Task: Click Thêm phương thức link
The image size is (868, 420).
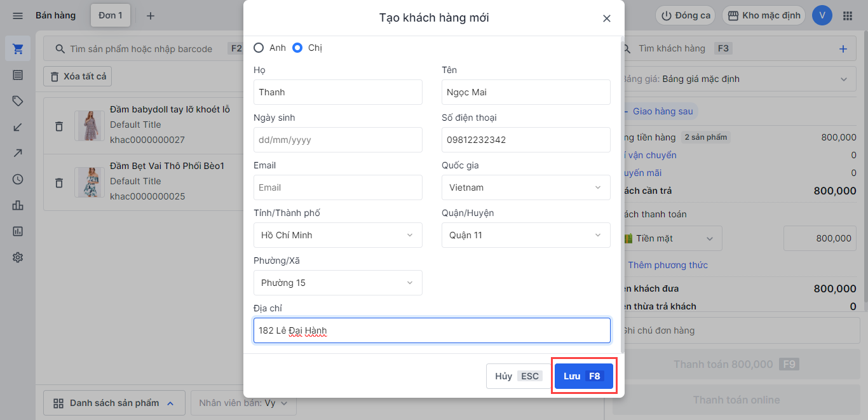Action: (667, 265)
